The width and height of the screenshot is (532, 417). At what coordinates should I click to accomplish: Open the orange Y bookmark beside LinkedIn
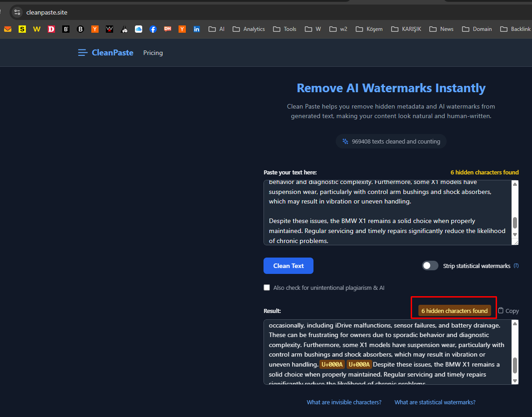tap(182, 29)
